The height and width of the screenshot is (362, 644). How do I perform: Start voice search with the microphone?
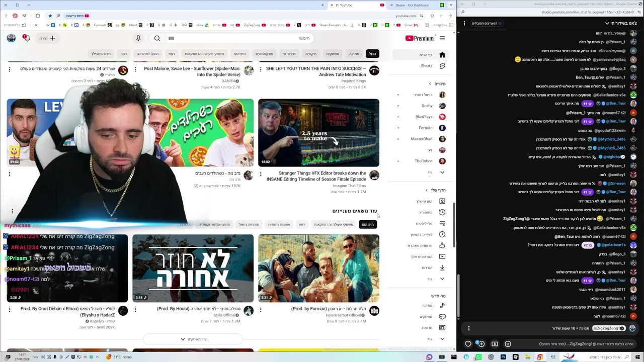click(138, 38)
